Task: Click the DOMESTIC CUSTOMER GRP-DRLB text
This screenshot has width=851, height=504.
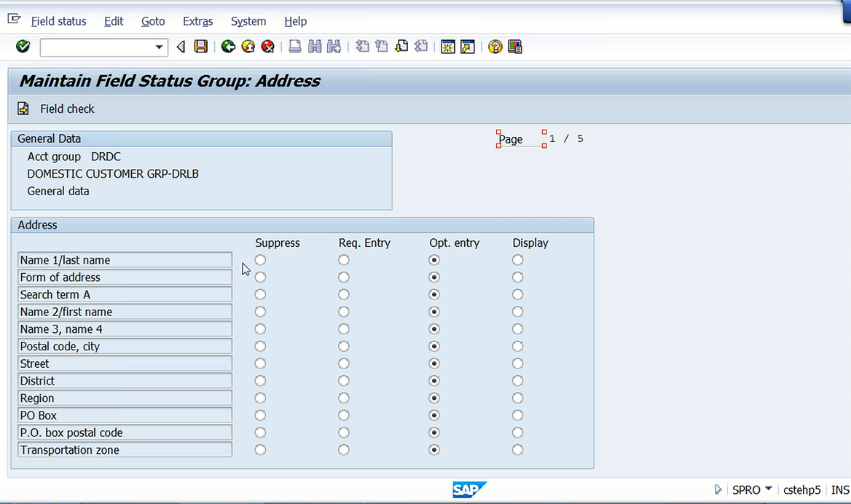Action: 113,174
